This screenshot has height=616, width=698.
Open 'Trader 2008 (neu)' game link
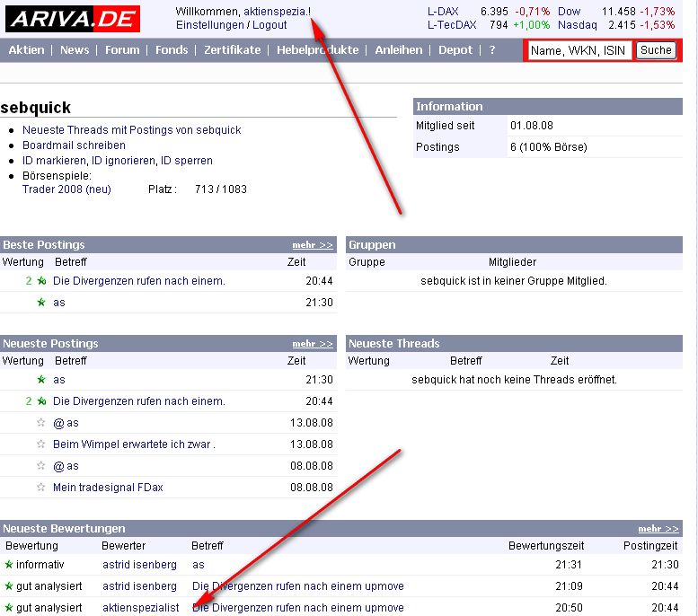(x=66, y=189)
